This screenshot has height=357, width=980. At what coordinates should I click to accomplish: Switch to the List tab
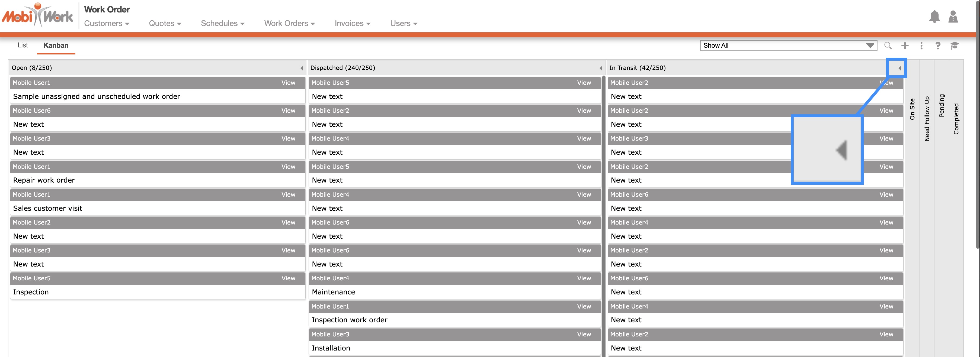[23, 45]
